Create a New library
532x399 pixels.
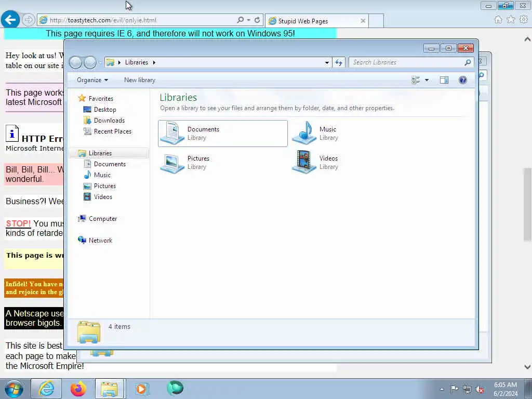[139, 80]
